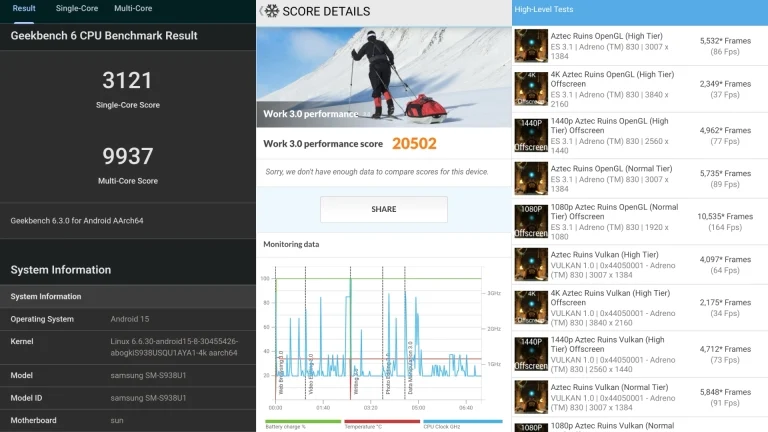
Task: Switch to the Multi-Core tab
Action: pos(133,9)
